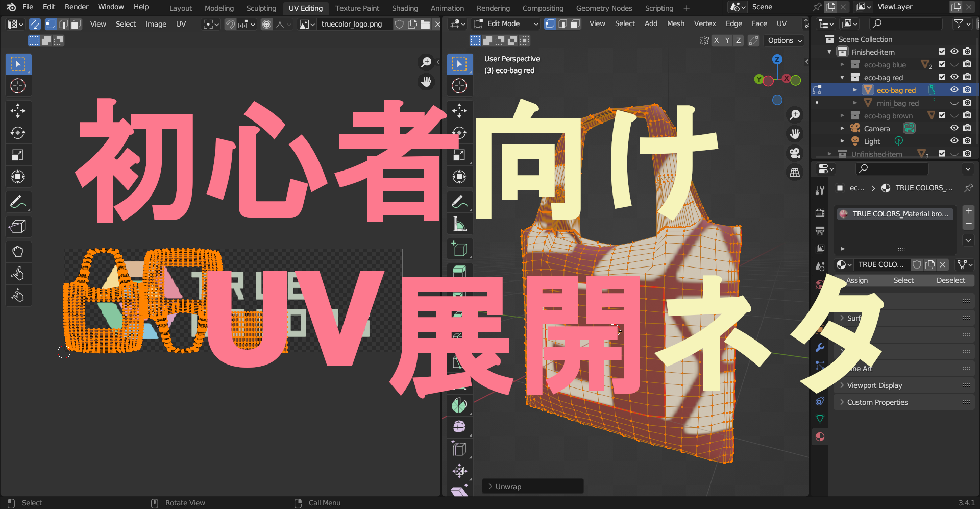
Task: Open the Material properties tab icon
Action: 820,437
